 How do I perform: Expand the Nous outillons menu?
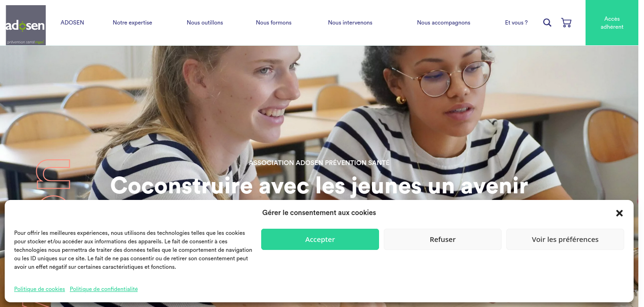(x=205, y=23)
